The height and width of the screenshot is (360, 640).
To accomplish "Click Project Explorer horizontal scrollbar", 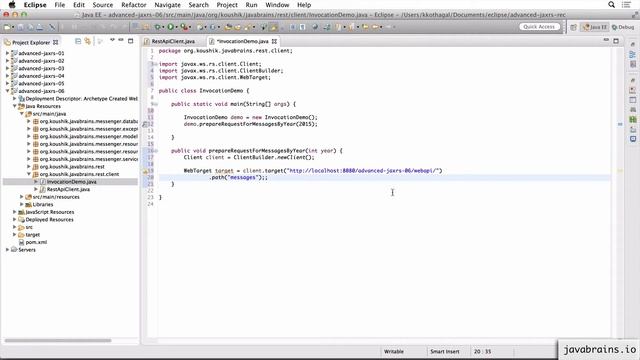I will [58, 340].
